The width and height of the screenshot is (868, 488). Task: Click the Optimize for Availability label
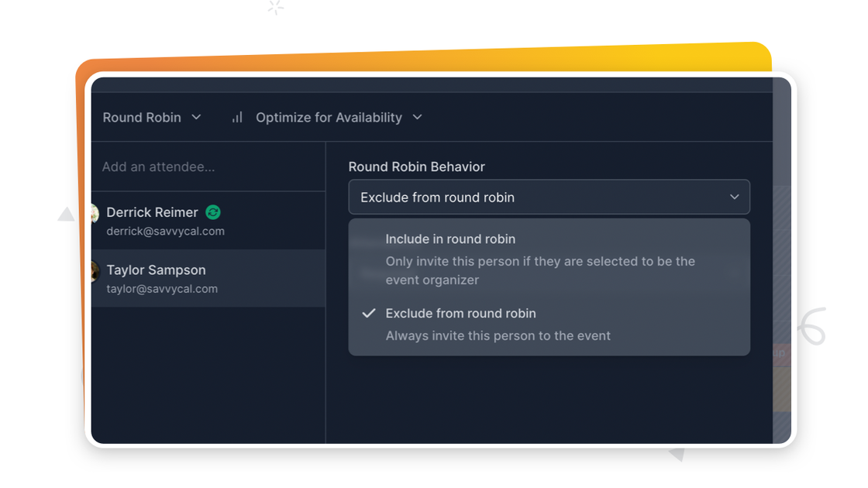click(329, 118)
